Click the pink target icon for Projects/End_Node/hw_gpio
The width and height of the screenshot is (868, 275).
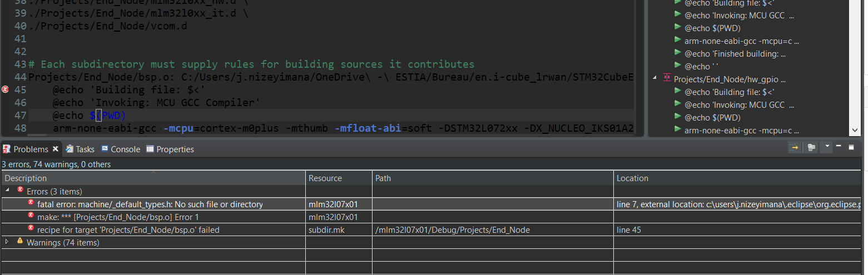(667, 79)
